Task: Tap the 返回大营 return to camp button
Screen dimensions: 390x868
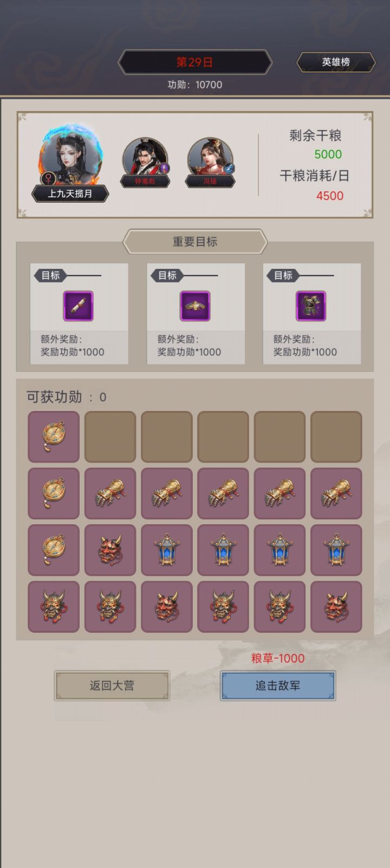Action: coord(112,686)
